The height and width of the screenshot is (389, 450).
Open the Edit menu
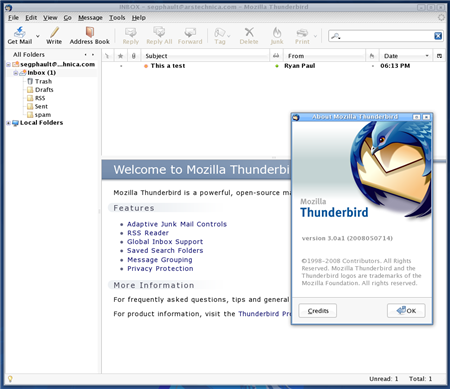tap(31, 18)
